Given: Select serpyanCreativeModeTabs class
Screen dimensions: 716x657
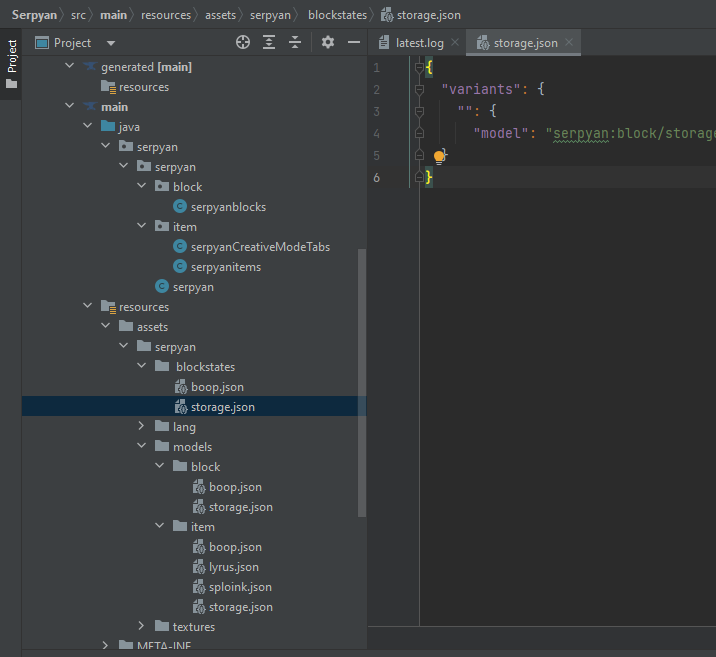Looking at the screenshot, I should coord(260,247).
